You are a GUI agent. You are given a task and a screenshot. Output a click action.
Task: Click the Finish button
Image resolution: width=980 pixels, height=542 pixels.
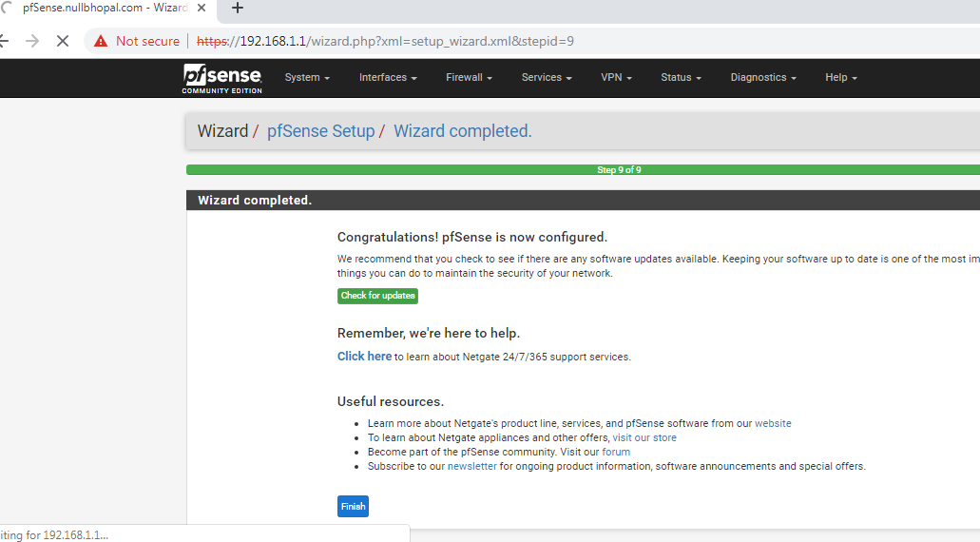354,507
